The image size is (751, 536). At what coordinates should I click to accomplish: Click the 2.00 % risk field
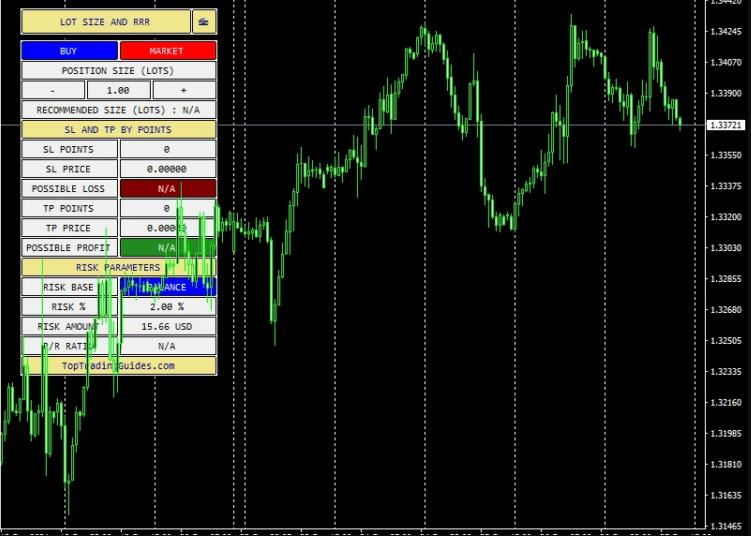pyautogui.click(x=168, y=306)
